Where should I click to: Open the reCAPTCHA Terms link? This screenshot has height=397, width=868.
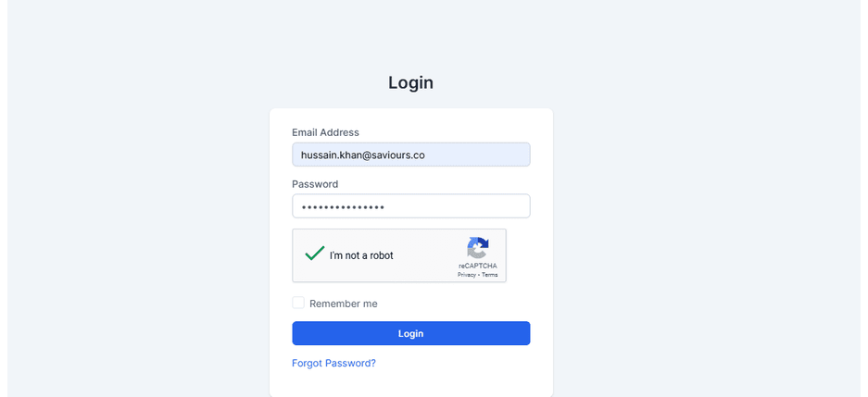click(490, 275)
